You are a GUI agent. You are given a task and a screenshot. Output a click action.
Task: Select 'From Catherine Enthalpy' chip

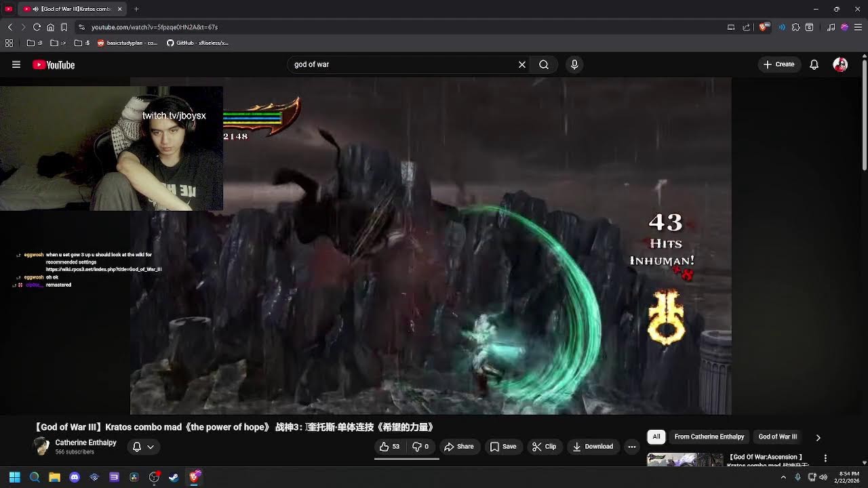[709, 436]
